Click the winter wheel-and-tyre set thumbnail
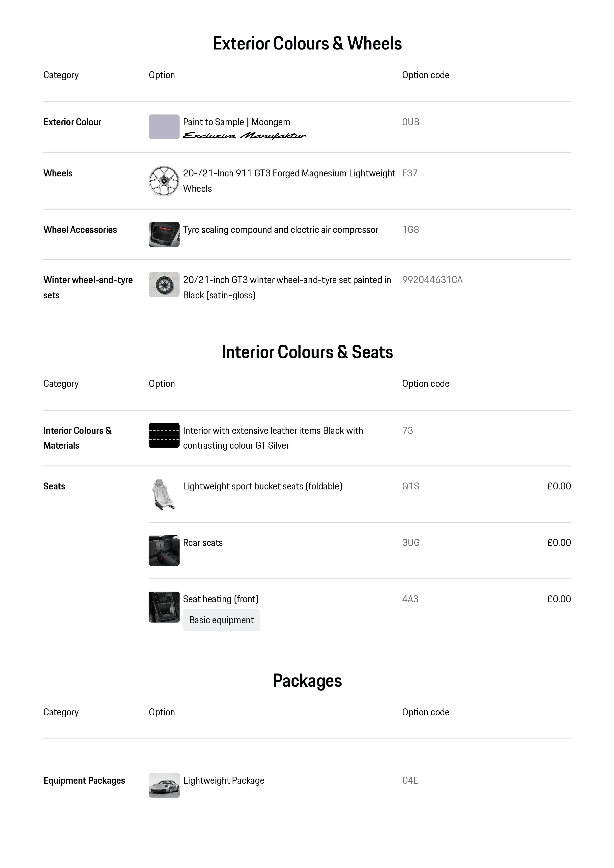Image resolution: width=614 pixels, height=868 pixels. pyautogui.click(x=164, y=285)
